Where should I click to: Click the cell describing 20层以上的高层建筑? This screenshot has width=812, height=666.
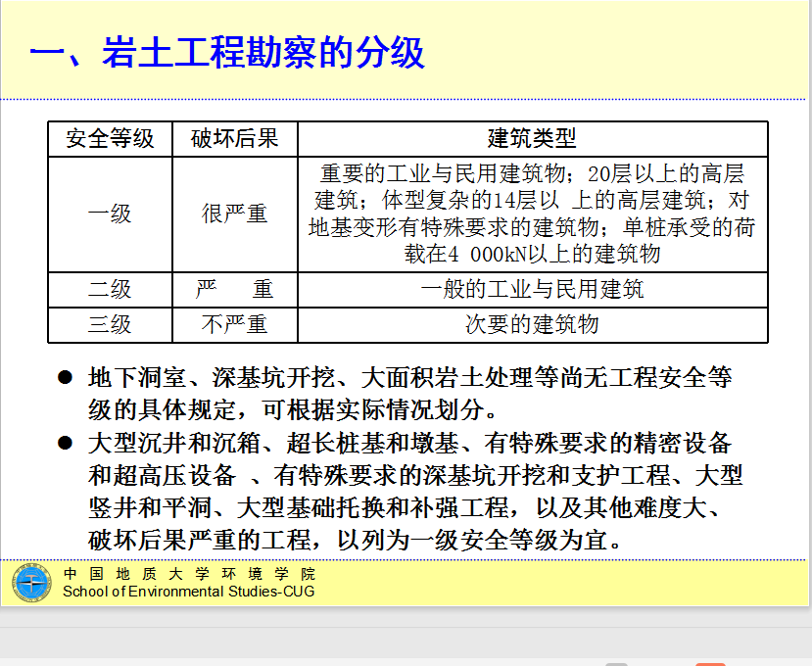click(532, 214)
